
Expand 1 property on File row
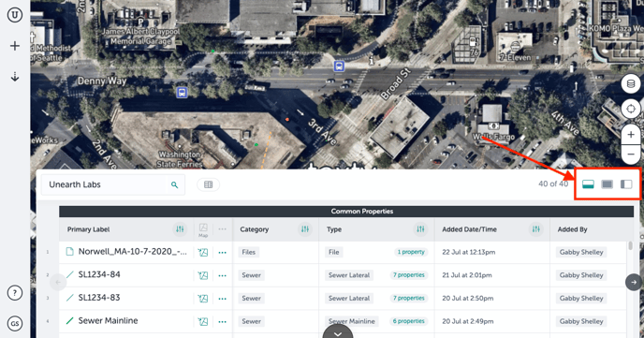(411, 252)
